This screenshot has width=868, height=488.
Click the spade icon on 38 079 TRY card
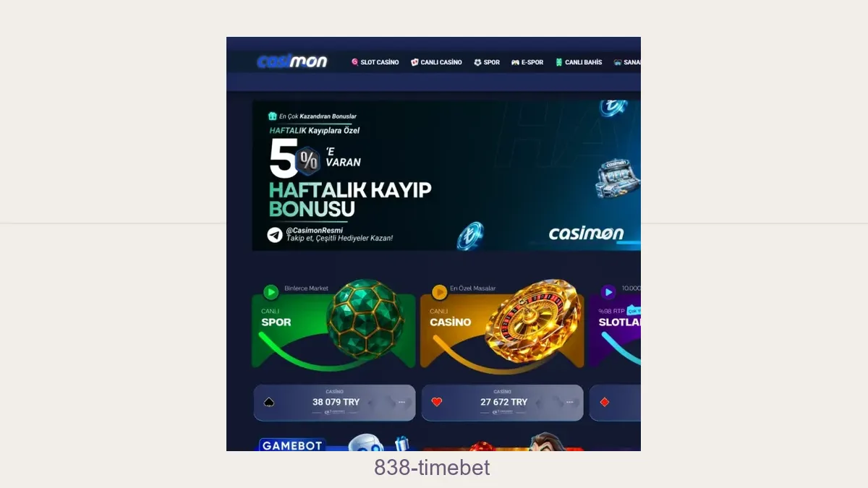click(x=269, y=402)
